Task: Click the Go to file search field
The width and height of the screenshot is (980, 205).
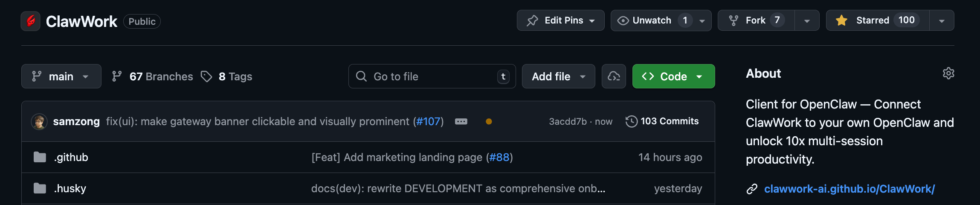Action: pyautogui.click(x=432, y=76)
